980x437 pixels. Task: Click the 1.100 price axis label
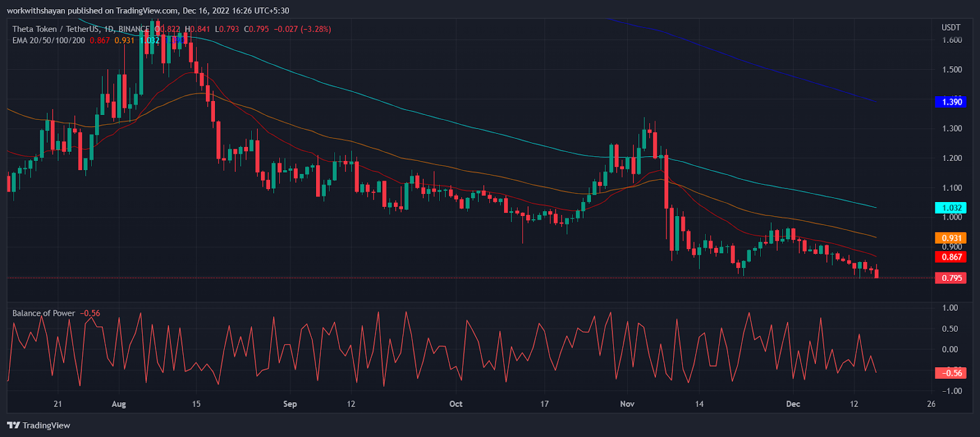[x=952, y=188]
